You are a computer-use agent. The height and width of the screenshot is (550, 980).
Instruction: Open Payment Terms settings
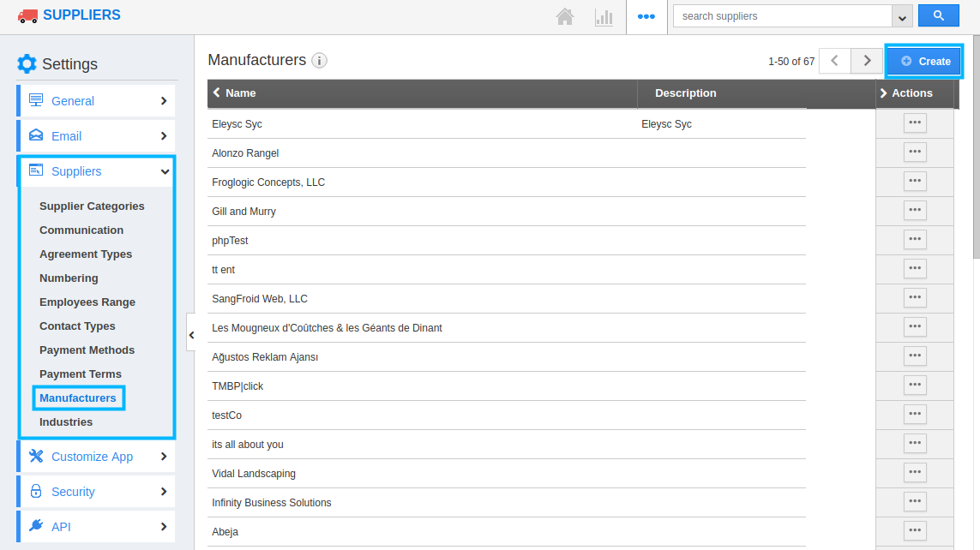(81, 374)
